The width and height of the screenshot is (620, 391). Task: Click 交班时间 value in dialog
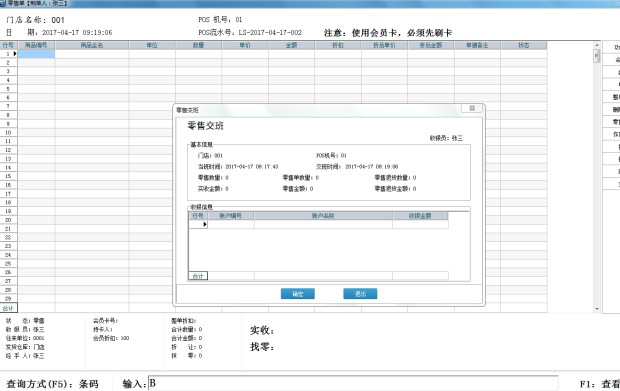click(372, 166)
